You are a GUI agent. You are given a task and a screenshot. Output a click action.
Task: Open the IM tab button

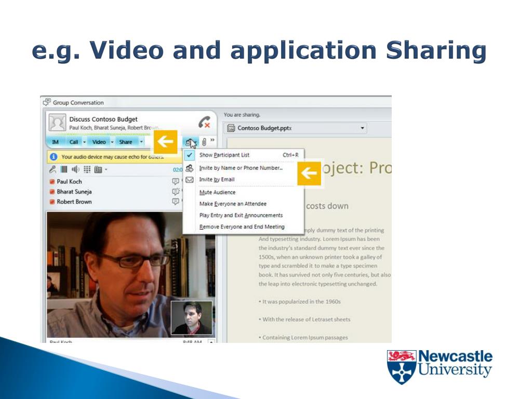click(55, 142)
